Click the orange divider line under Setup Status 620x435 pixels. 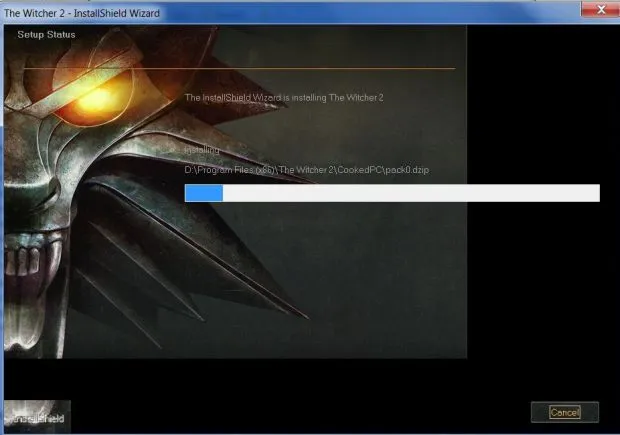pos(300,69)
